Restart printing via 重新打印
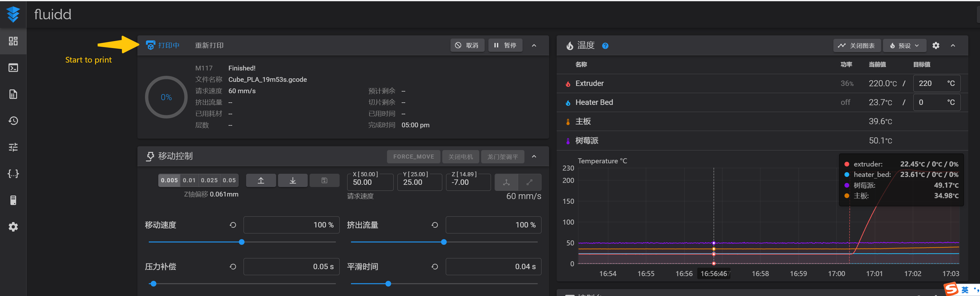Image resolution: width=980 pixels, height=296 pixels. [x=209, y=45]
